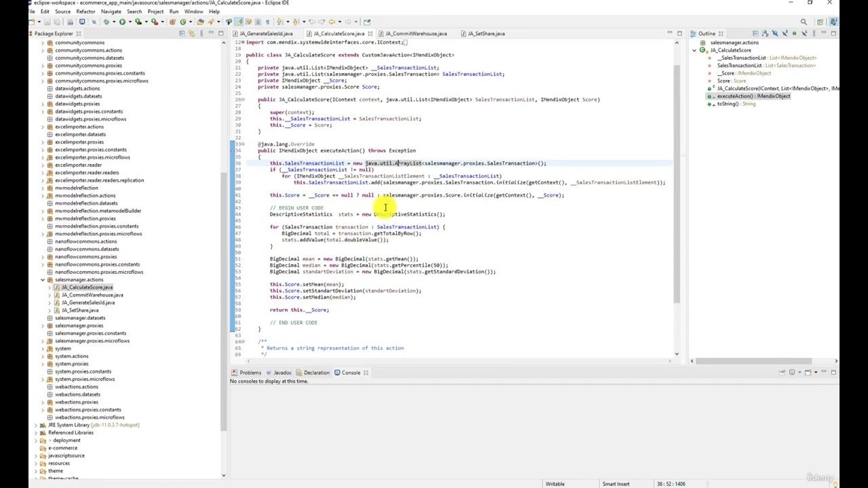Image resolution: width=868 pixels, height=488 pixels.
Task: Expand the salesmanager.proxies package node
Action: click(42, 325)
